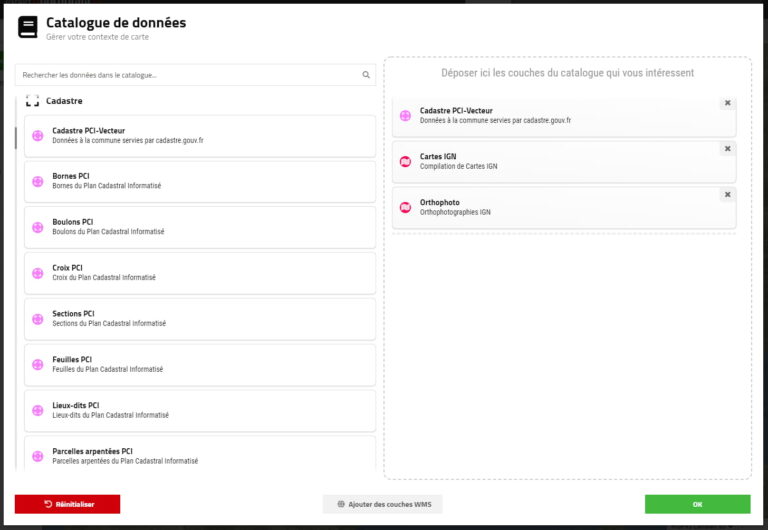Confirm with the green OK button
This screenshot has width=768, height=530.
(x=697, y=504)
